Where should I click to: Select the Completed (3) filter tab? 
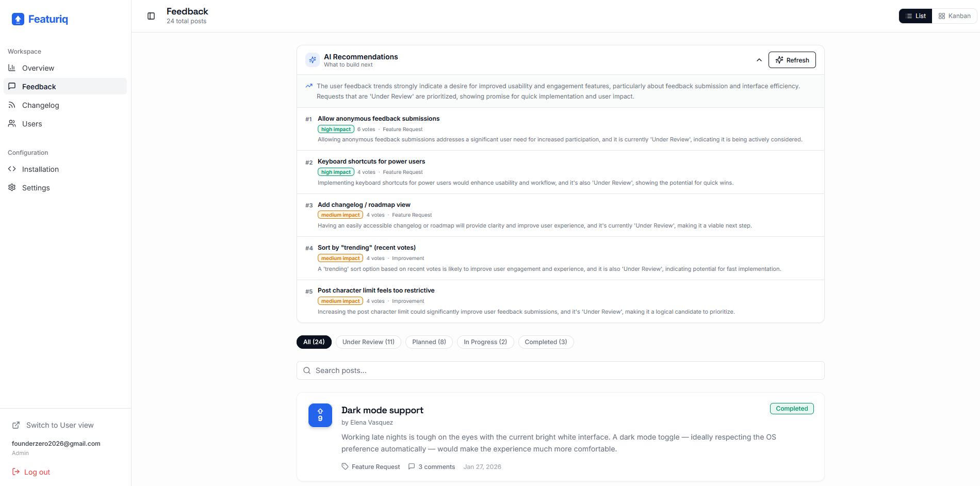point(546,342)
